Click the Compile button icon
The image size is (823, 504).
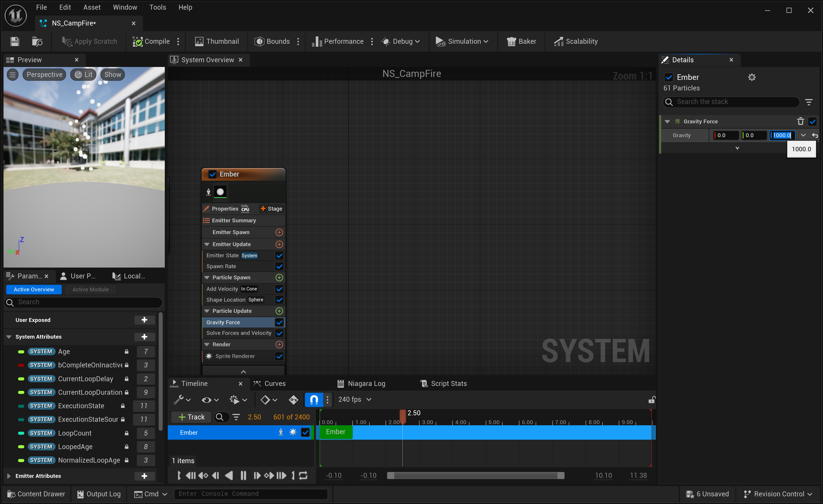point(138,41)
